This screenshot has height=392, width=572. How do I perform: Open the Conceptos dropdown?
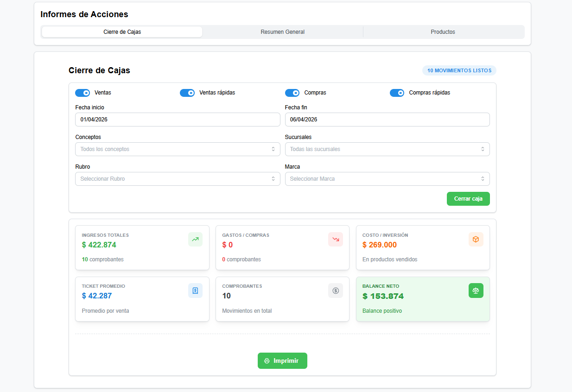tap(178, 149)
